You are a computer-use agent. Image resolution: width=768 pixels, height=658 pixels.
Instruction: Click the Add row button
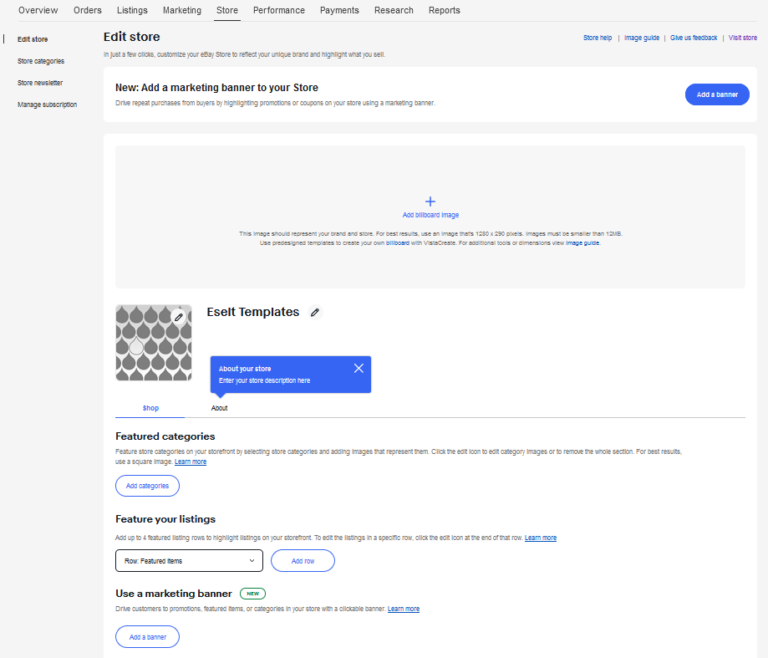[x=302, y=561]
